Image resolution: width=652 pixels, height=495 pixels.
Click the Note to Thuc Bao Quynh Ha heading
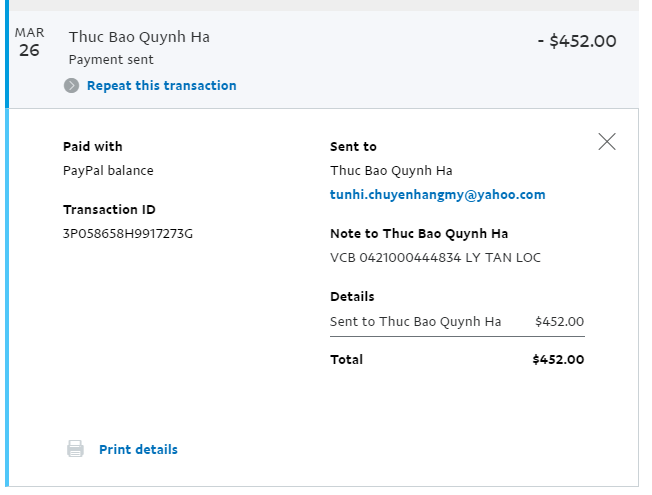[x=419, y=234]
